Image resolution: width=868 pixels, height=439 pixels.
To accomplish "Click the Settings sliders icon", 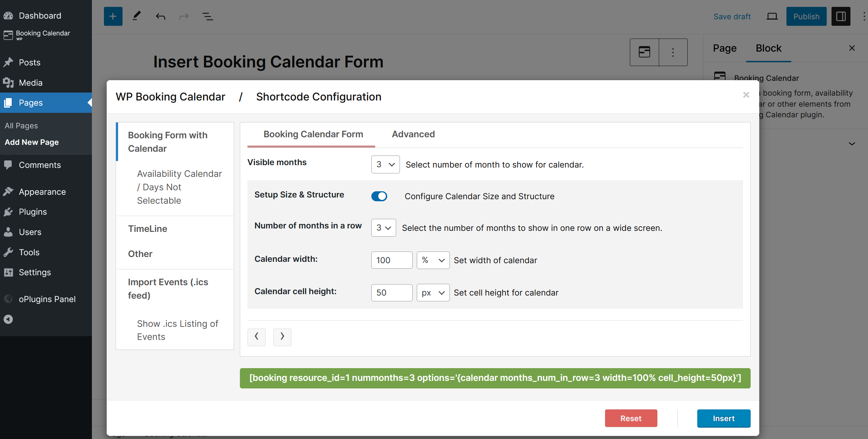I will (x=8, y=272).
